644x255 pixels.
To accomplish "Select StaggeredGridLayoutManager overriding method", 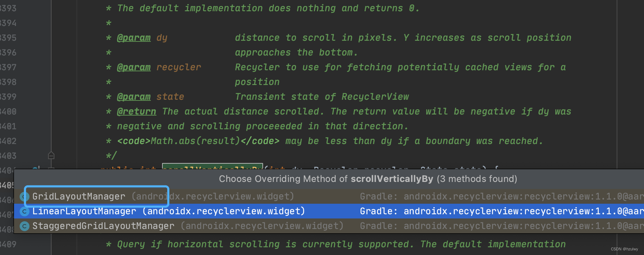I will click(329, 226).
